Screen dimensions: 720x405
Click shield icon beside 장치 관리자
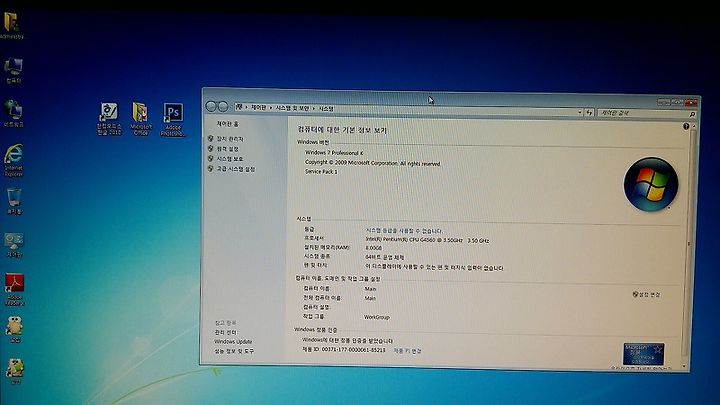tap(210, 138)
